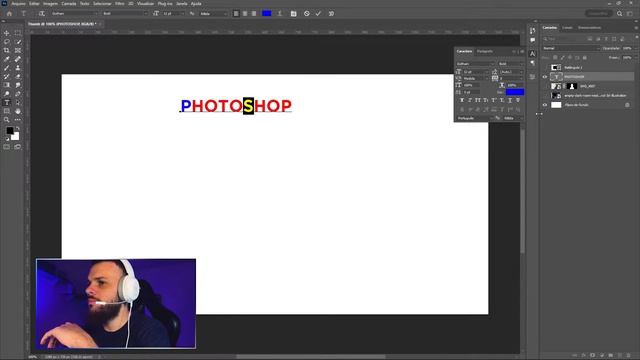The width and height of the screenshot is (640, 360).
Task: Select the Quick Selection tool
Action: click(18, 42)
